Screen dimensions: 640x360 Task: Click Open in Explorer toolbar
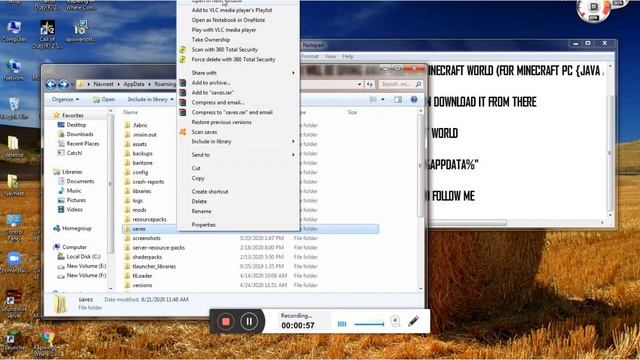coord(104,99)
